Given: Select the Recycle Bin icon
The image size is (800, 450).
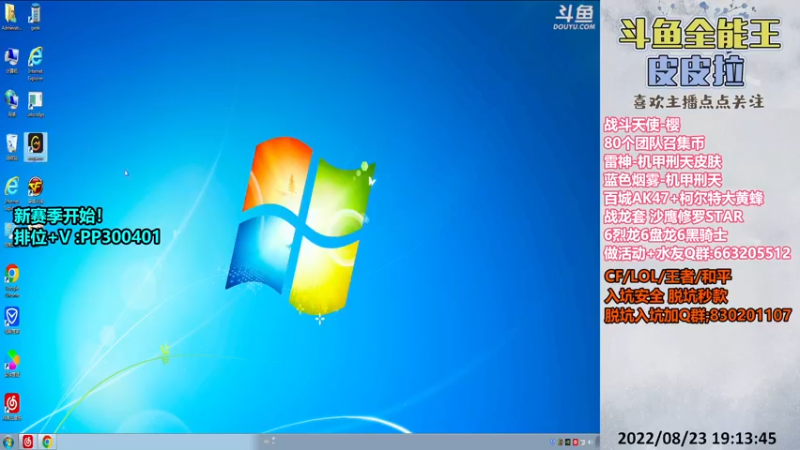Looking at the screenshot, I should click(12, 147).
